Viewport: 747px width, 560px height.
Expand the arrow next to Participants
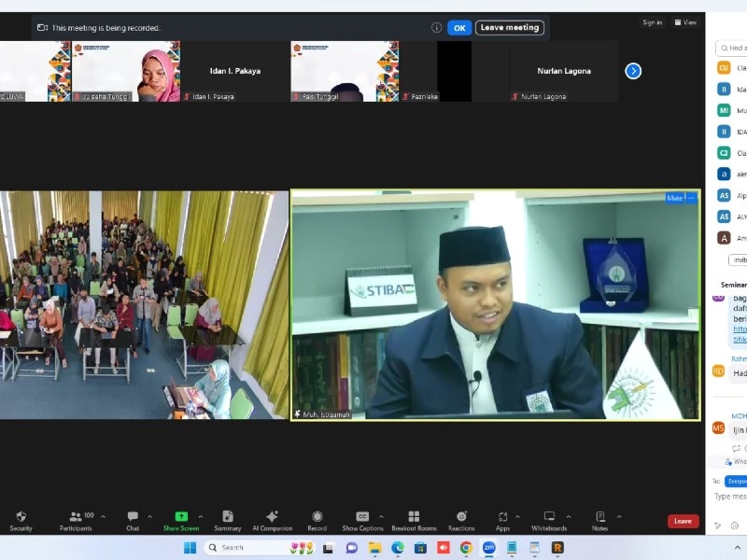(x=103, y=517)
